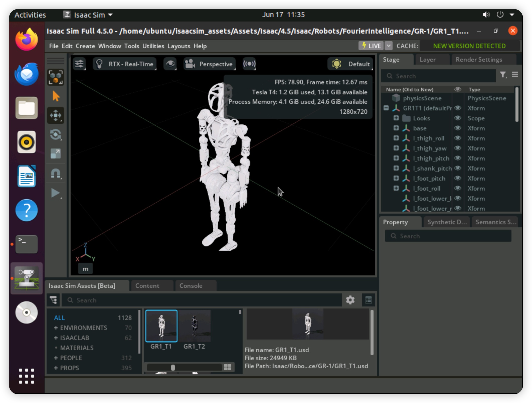This screenshot has height=403, width=532.
Task: Click the LIVE session button
Action: pos(371,46)
